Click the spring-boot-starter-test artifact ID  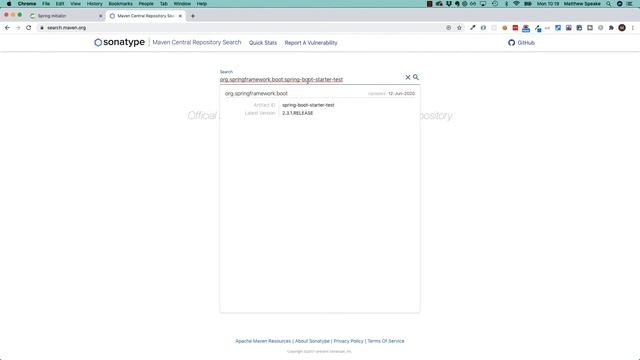click(308, 105)
